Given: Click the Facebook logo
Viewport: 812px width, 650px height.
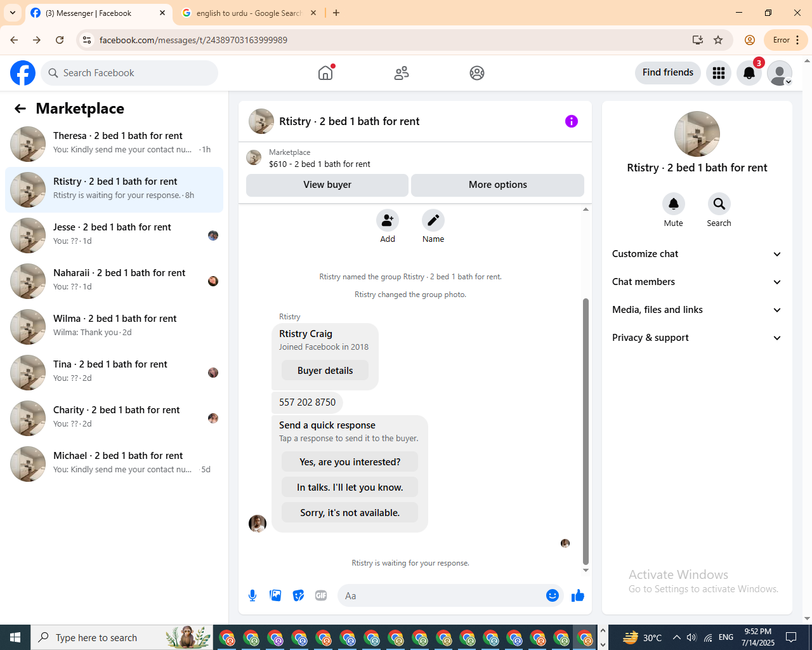Looking at the screenshot, I should (23, 73).
